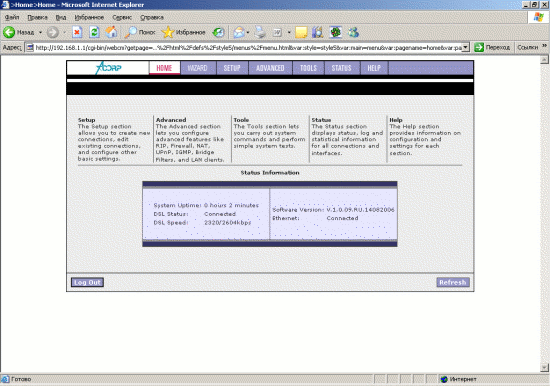Click the Messenger people icon
The image size is (550, 386).
coord(354,33)
